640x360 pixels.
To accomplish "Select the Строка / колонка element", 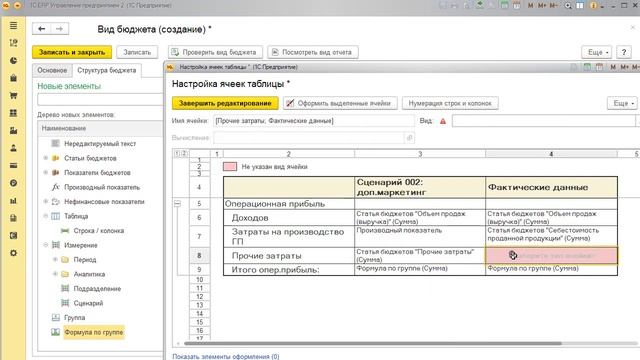I will [99, 231].
